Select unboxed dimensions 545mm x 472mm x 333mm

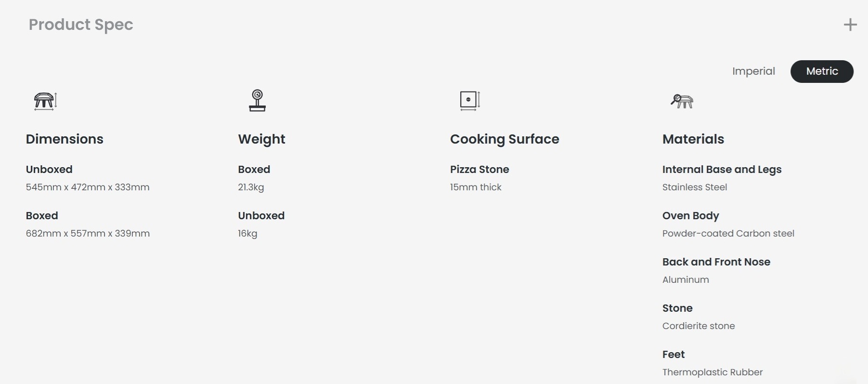pyautogui.click(x=88, y=187)
